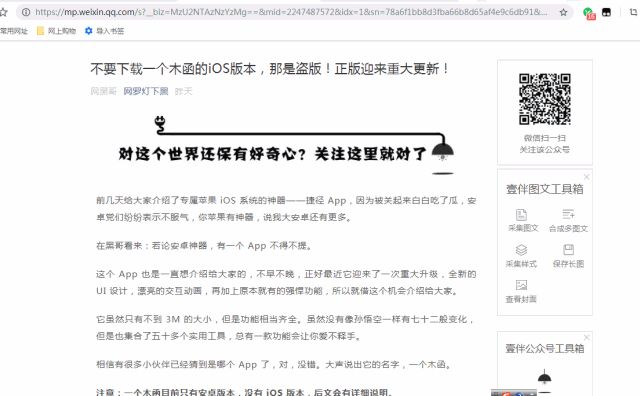This screenshot has width=640, height=396.
Task: Open the 查看封面 image icon
Action: [521, 285]
